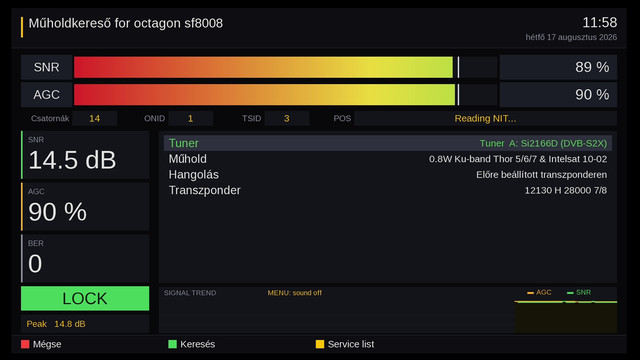Image resolution: width=640 pixels, height=360 pixels.
Task: Click the AGC legend in trend graph
Action: click(x=539, y=292)
